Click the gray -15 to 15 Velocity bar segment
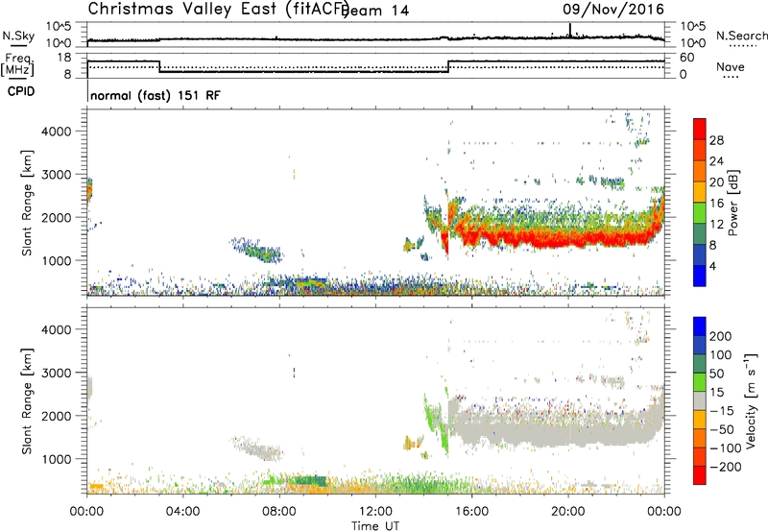The width and height of the screenshot is (768, 532). (x=700, y=401)
